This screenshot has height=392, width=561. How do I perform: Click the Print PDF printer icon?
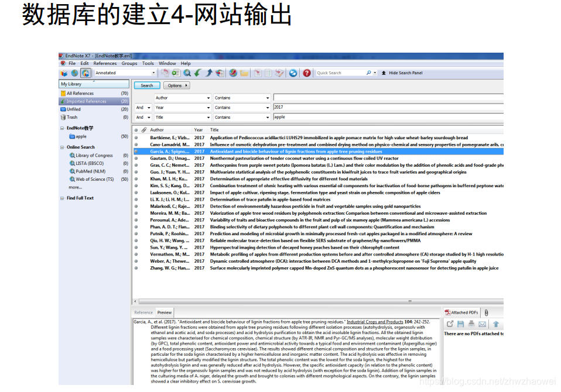click(x=471, y=324)
